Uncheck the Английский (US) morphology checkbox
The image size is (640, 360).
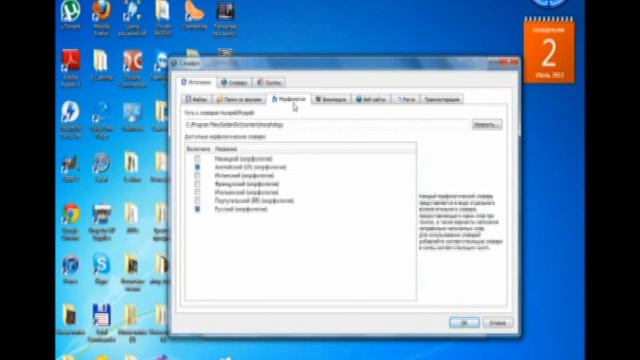click(x=197, y=167)
